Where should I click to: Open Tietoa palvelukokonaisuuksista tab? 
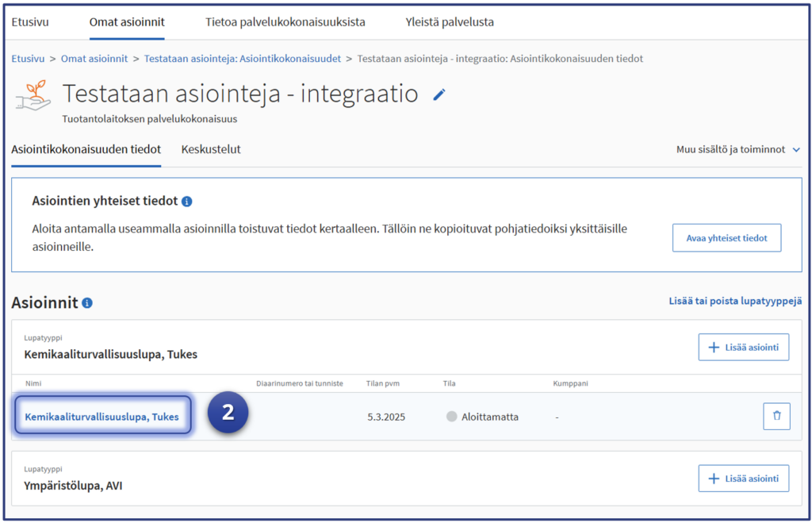tap(285, 22)
